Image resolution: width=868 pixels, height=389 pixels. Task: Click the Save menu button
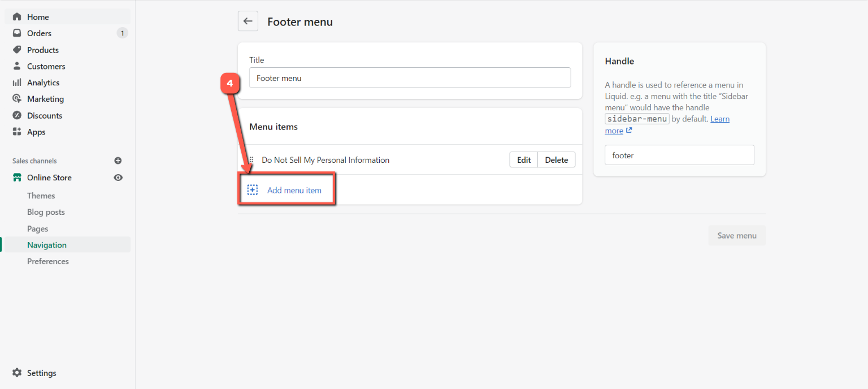[737, 235]
